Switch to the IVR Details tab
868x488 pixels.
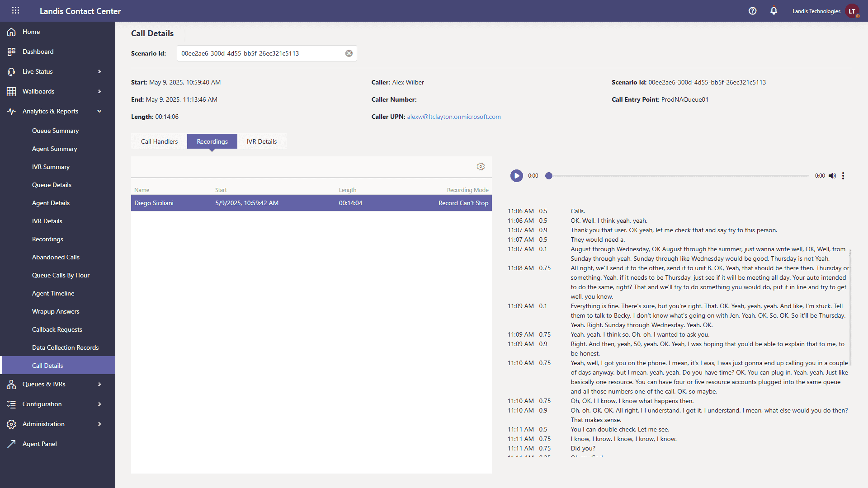(x=261, y=141)
